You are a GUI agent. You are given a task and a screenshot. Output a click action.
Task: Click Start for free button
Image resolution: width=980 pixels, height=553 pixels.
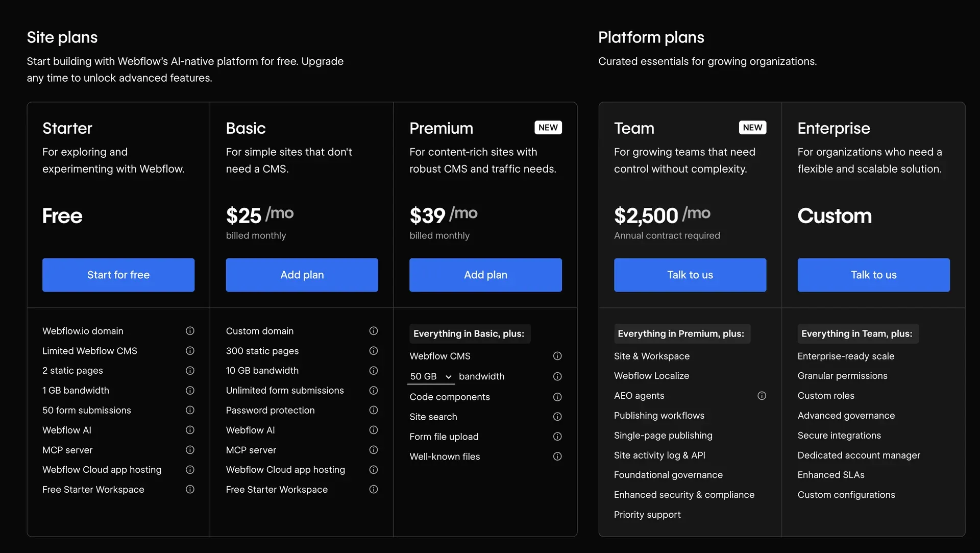[118, 275]
